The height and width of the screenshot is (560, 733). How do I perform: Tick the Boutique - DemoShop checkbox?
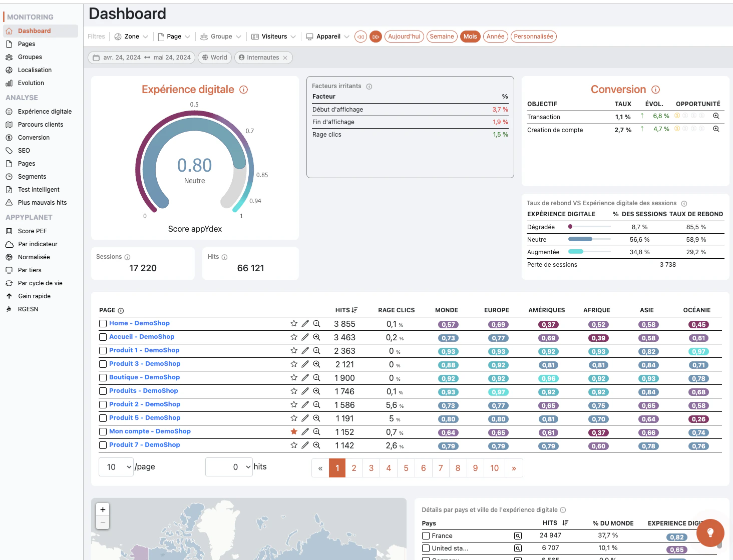point(103,378)
